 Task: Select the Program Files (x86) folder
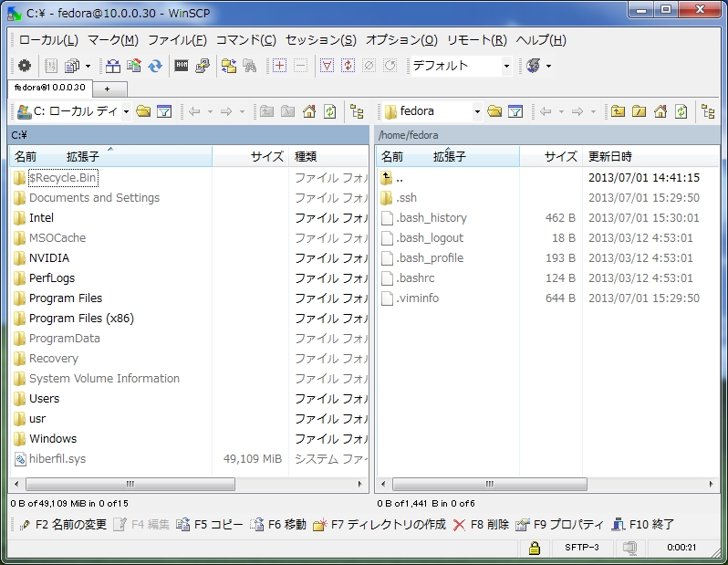[x=81, y=319]
